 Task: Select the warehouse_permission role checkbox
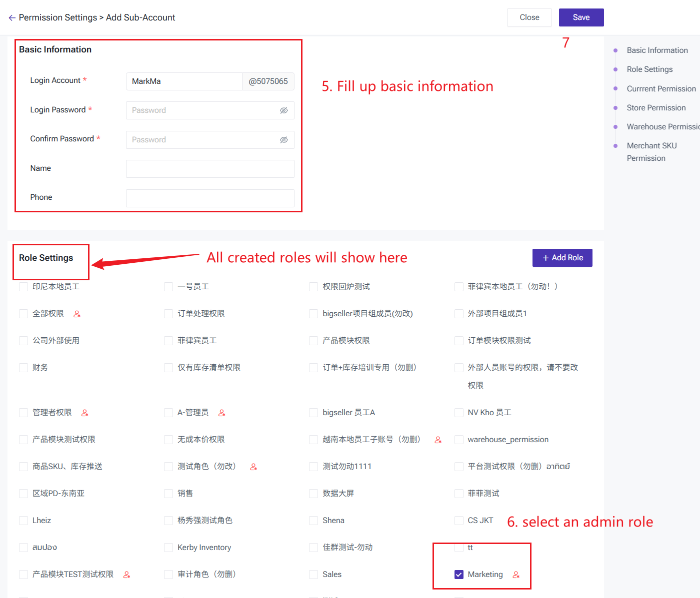tap(458, 440)
